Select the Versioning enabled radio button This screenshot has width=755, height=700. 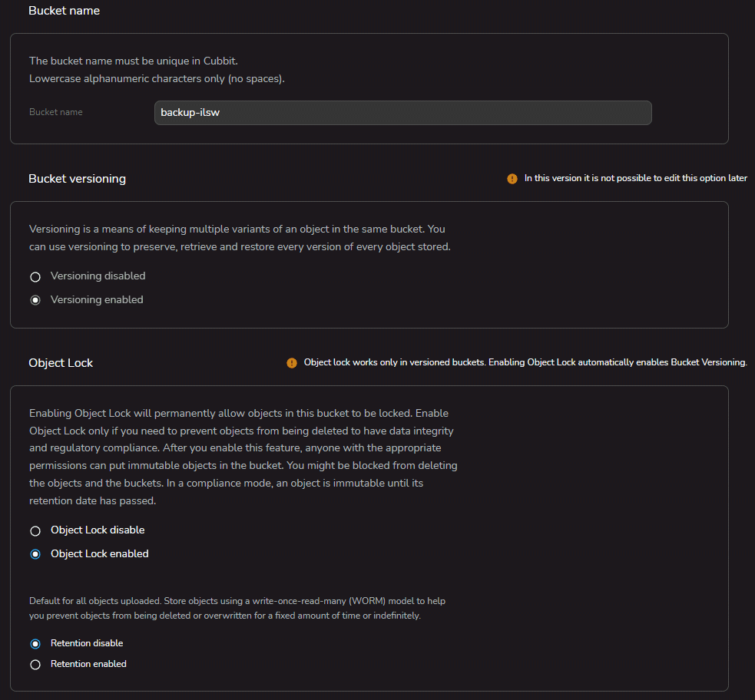click(x=35, y=300)
